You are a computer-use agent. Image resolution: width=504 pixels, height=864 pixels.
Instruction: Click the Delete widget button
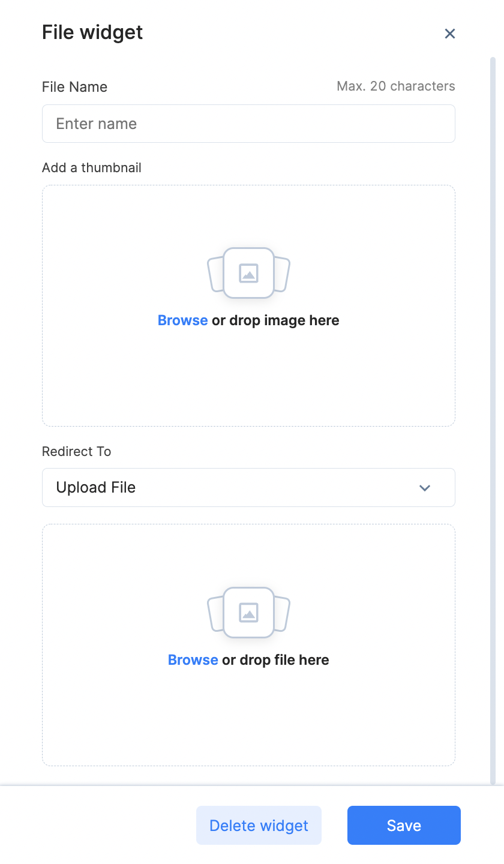[259, 825]
